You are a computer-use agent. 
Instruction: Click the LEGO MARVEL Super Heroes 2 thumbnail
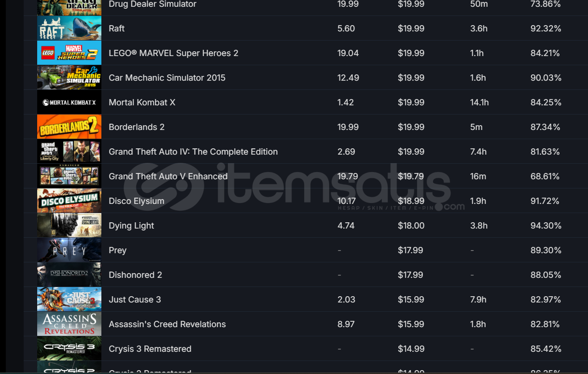coord(69,53)
